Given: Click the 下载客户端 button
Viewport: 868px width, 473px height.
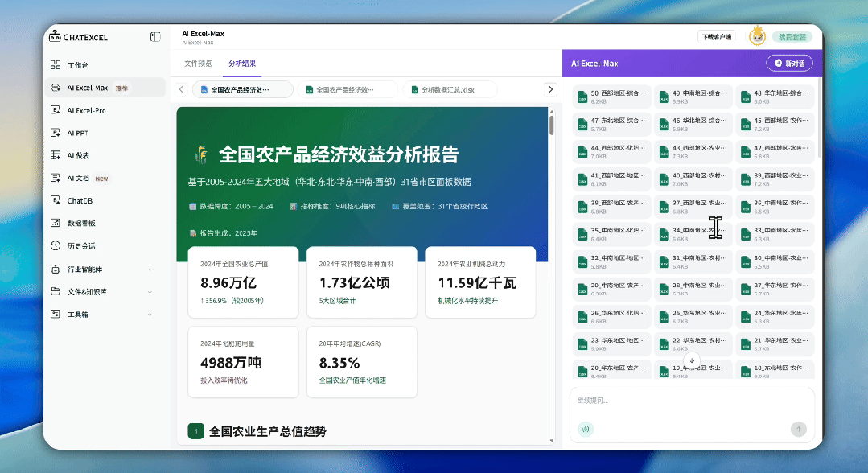Looking at the screenshot, I should [717, 37].
